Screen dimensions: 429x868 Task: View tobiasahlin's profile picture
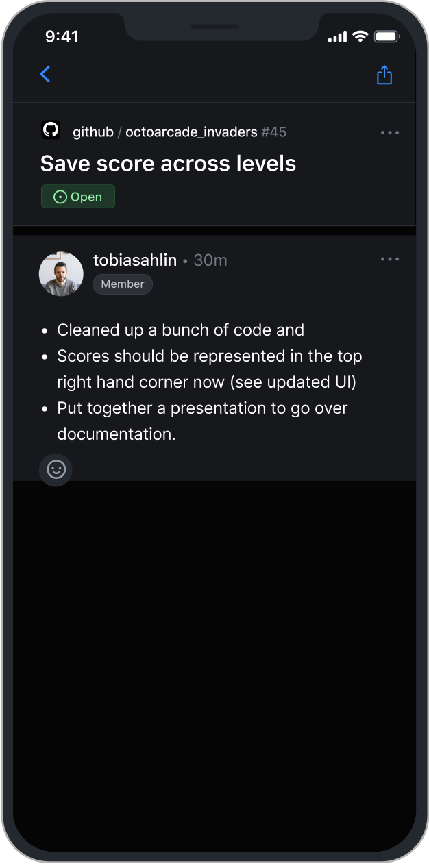coord(61,273)
